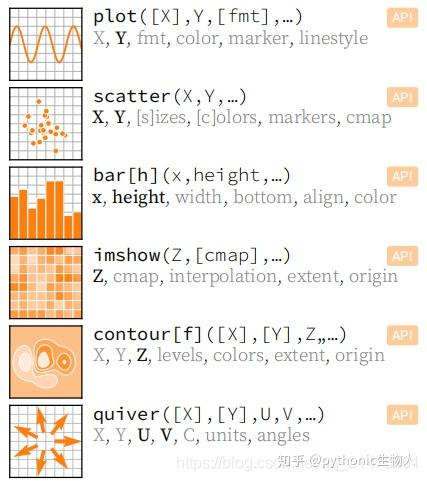Click the scatter dots plot thumbnail
This screenshot has width=427, height=481.
point(46,124)
